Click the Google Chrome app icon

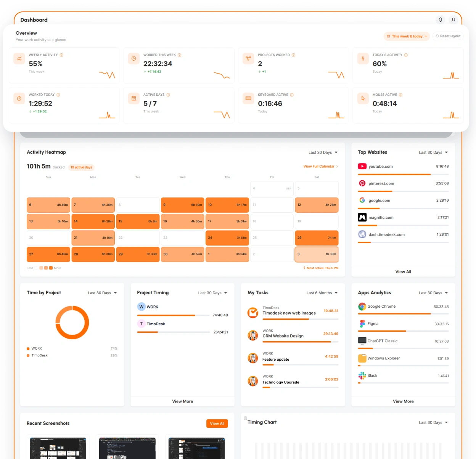click(362, 307)
